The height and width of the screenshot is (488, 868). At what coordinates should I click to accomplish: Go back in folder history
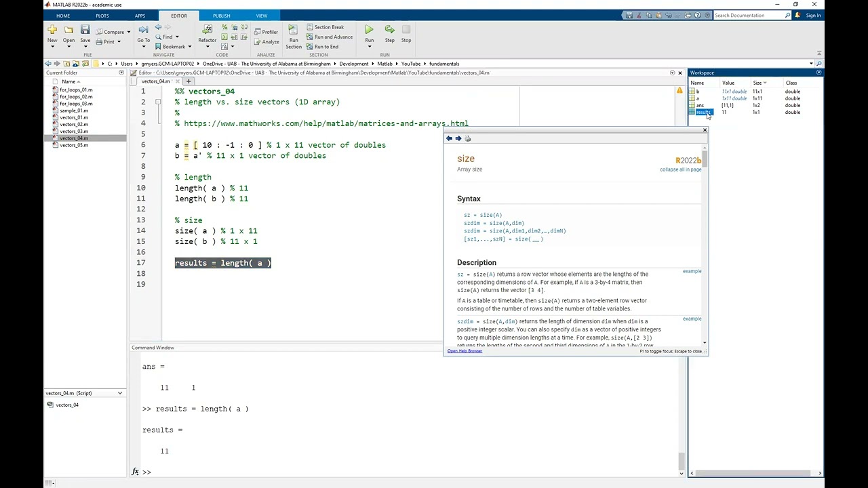(48, 64)
